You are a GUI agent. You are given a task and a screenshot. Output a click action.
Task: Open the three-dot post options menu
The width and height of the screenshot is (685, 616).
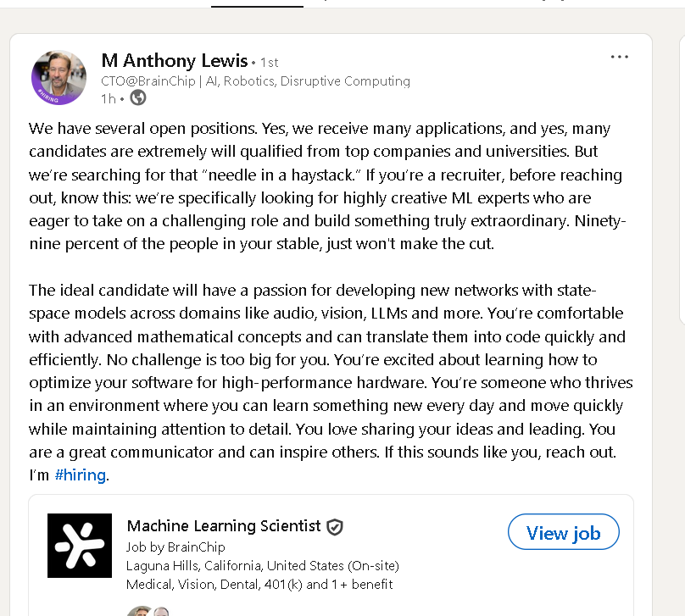[x=619, y=57]
